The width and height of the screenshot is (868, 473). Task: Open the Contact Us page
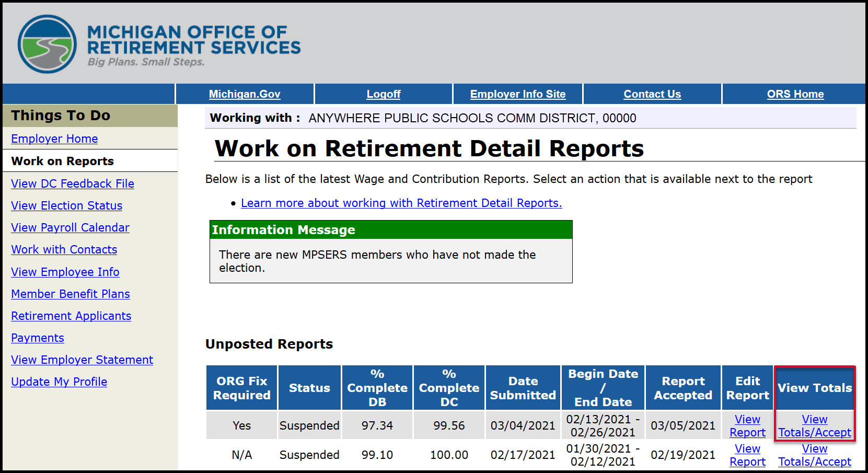[652, 94]
